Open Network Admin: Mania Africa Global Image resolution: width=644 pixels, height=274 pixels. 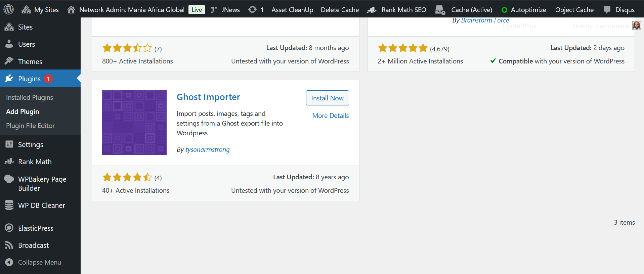(x=132, y=10)
